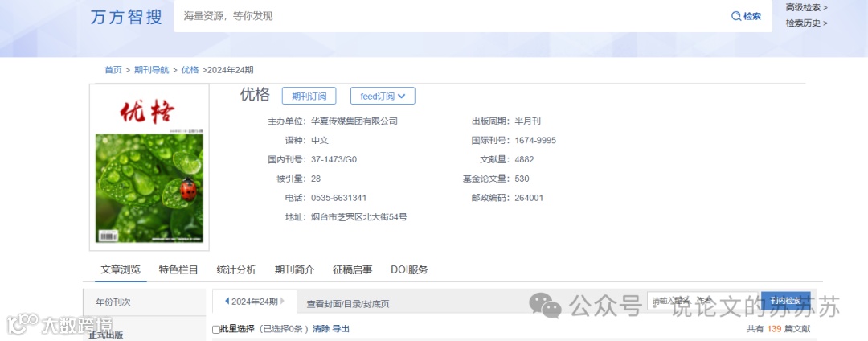Click the 万方智搜 logo

[x=126, y=17]
